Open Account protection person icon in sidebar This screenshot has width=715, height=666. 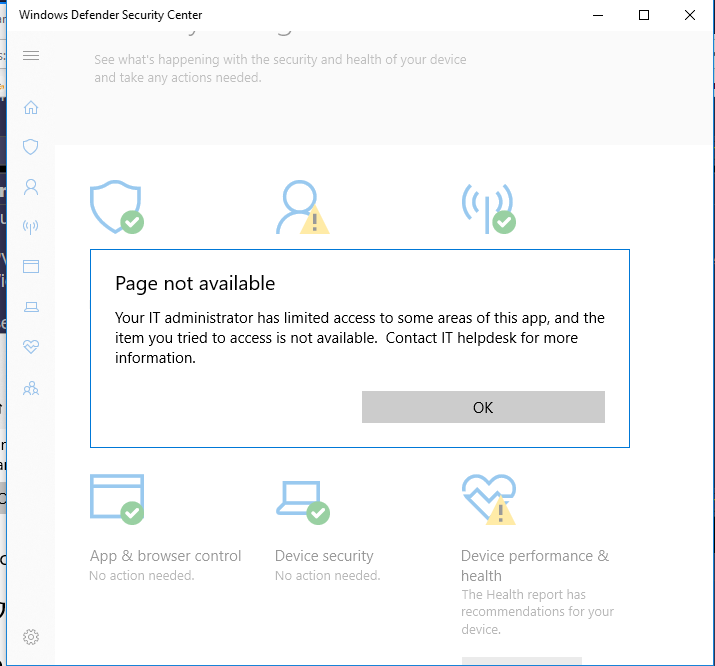31,187
